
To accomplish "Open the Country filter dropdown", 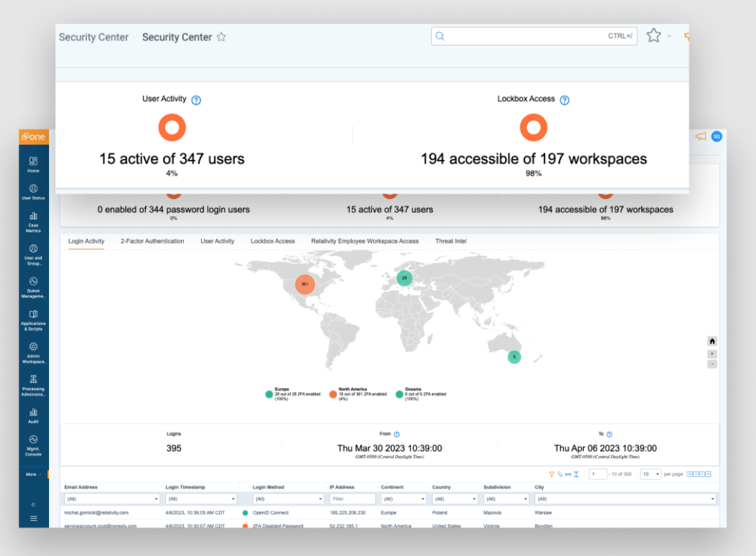I will pyautogui.click(x=455, y=499).
